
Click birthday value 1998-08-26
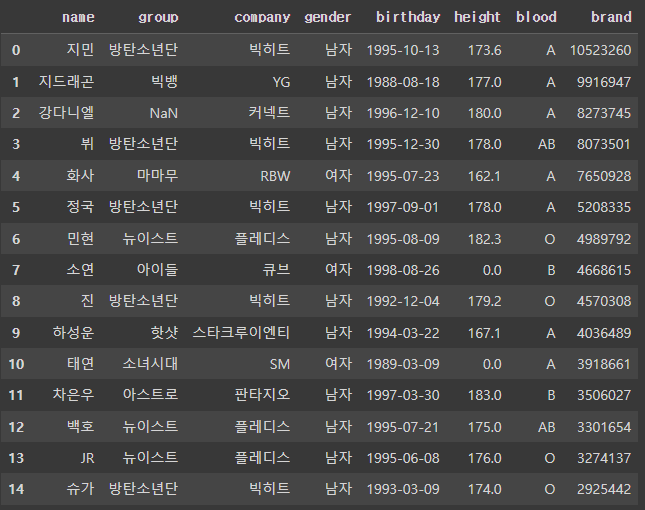click(403, 270)
